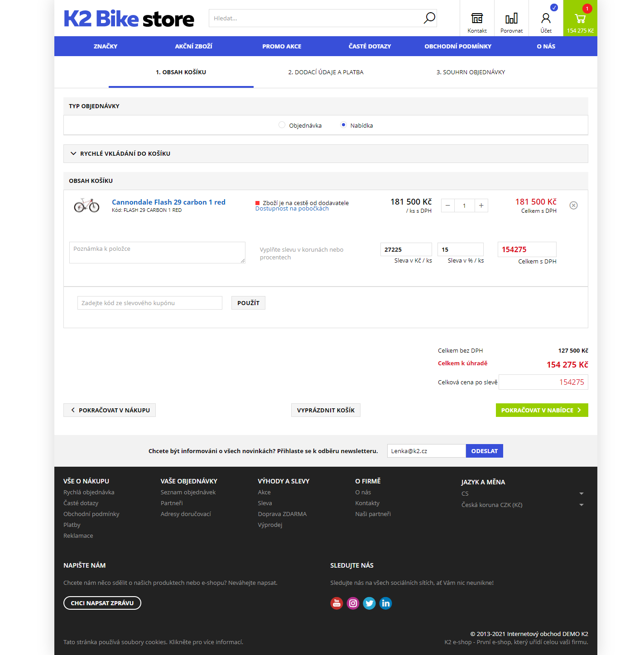Viewport: 644px width, 655px height.
Task: Open the green shopping cart icon
Action: coord(580,18)
